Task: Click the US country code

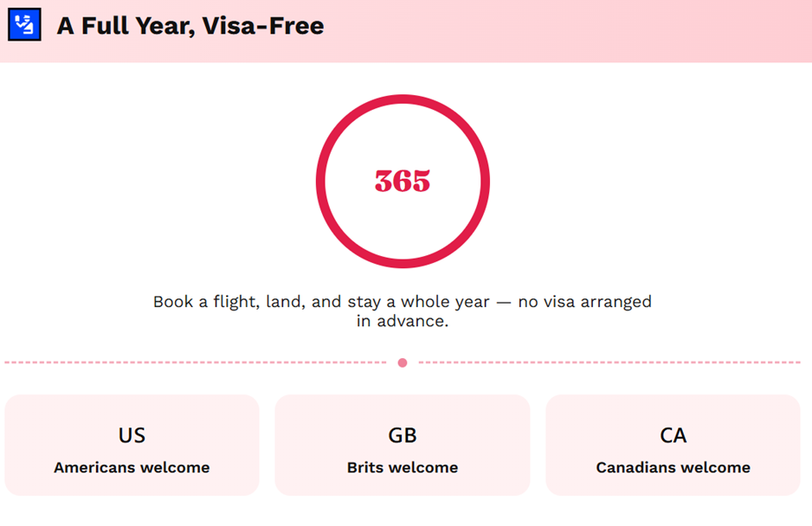Action: pos(132,435)
